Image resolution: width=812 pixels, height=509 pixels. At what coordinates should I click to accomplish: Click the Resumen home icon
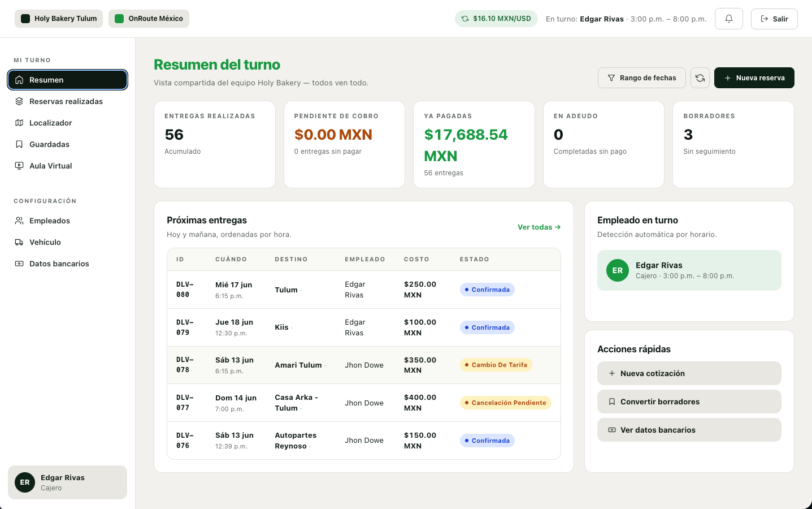(19, 80)
